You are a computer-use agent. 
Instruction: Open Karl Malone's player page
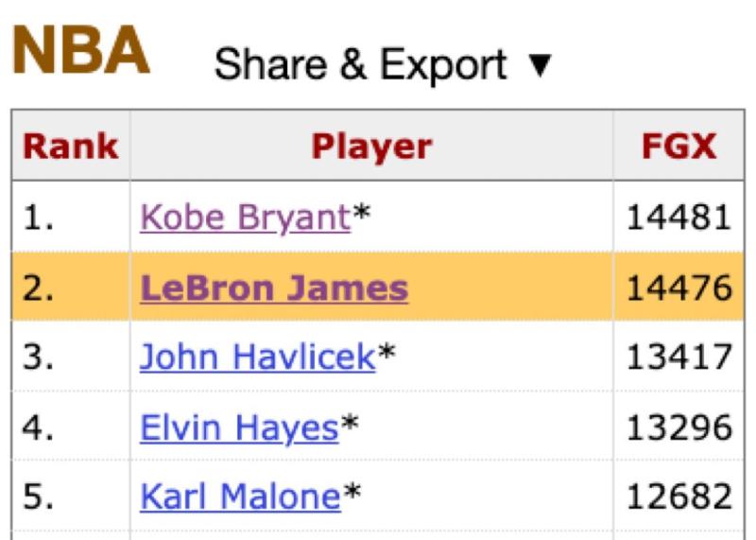coord(240,497)
